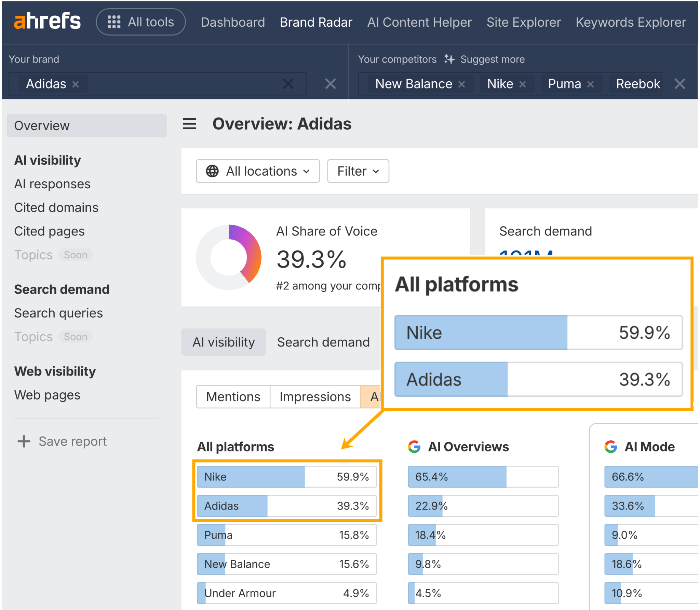The height and width of the screenshot is (610, 700).
Task: Click the AI Overviews 4.5% bar
Action: coord(483,593)
